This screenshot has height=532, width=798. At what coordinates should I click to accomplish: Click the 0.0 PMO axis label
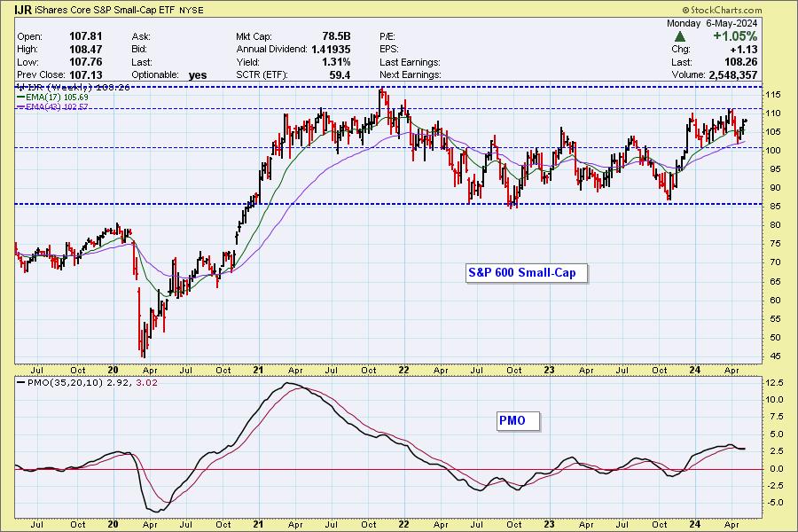pos(775,469)
